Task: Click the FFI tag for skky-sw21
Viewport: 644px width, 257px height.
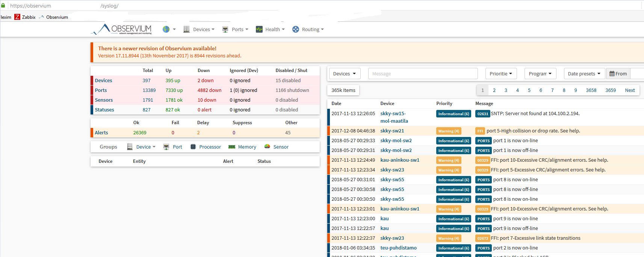Action: pos(480,131)
